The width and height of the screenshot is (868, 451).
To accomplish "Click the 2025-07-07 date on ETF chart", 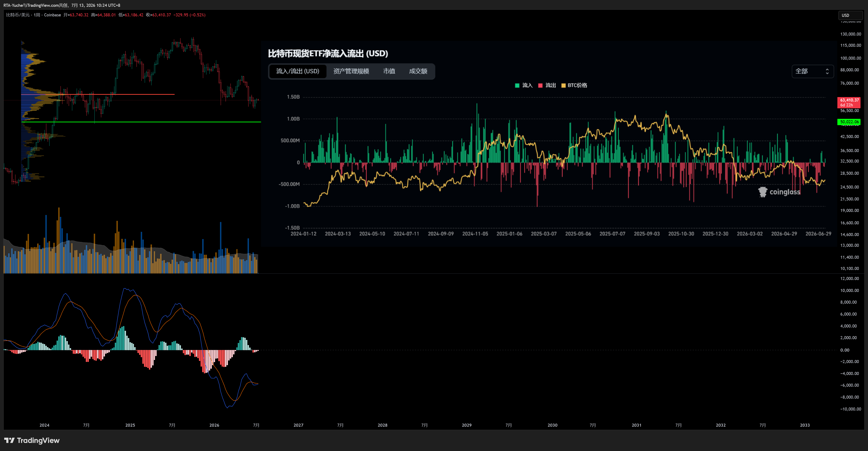I will click(x=612, y=234).
